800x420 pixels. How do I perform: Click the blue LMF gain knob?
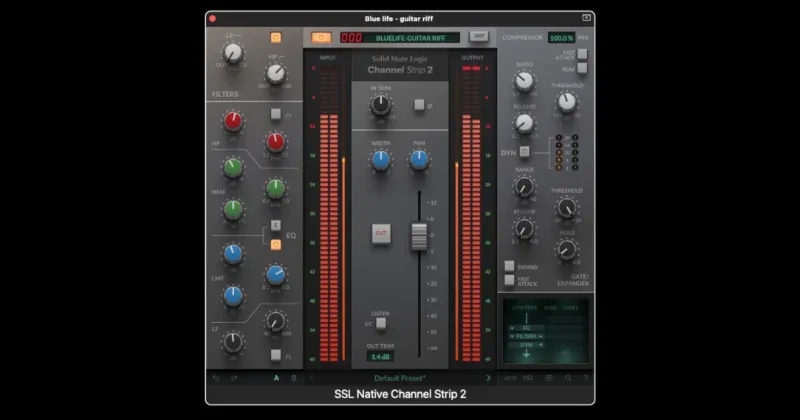click(233, 253)
